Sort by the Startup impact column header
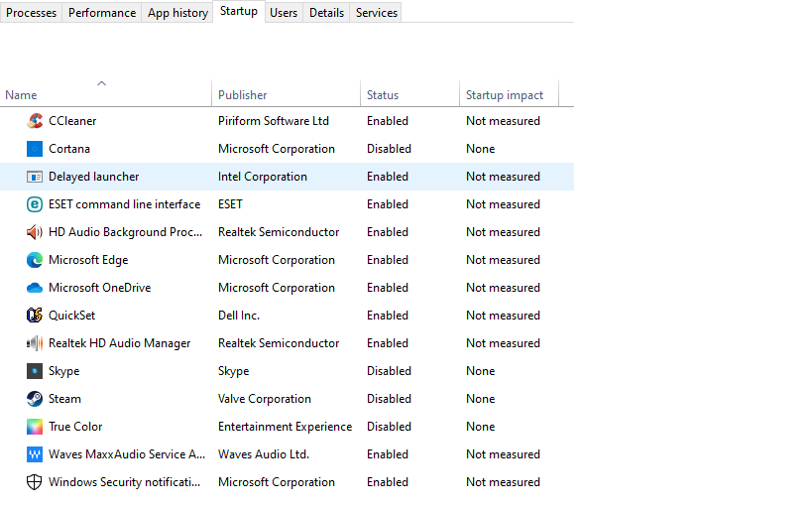This screenshot has width=812, height=510. point(509,95)
